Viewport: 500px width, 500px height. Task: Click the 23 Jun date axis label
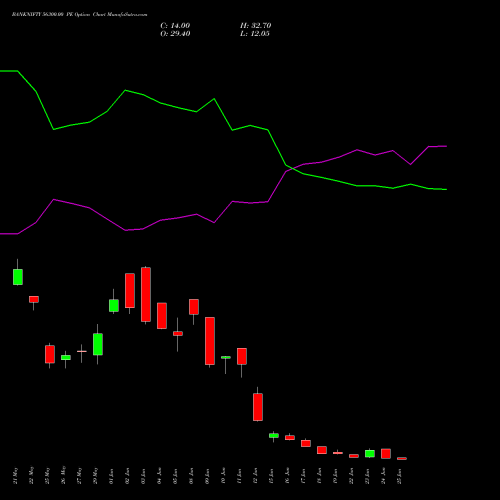coord(367,476)
